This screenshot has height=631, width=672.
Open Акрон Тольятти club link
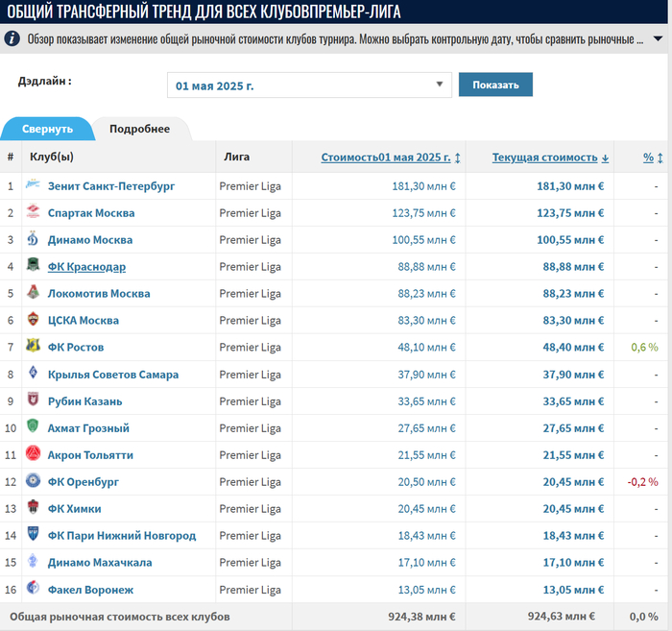click(x=90, y=455)
